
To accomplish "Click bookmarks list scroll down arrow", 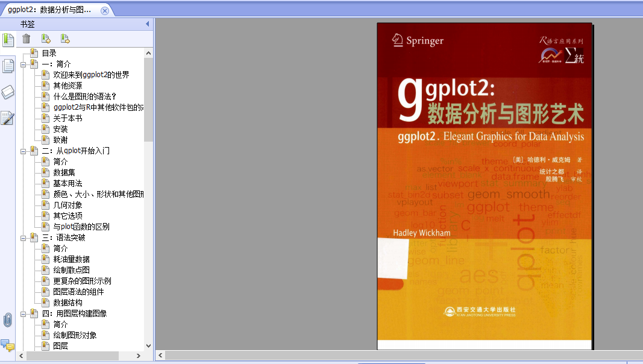I will point(148,346).
